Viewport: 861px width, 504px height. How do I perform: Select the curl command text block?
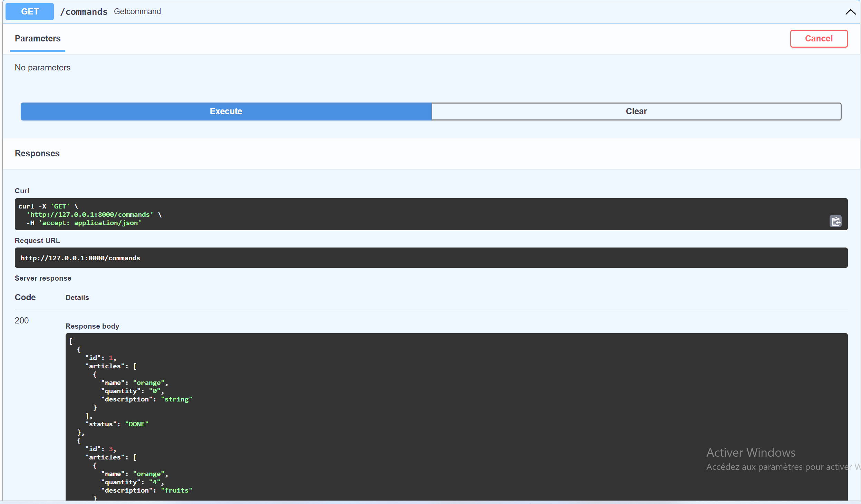pyautogui.click(x=414, y=214)
